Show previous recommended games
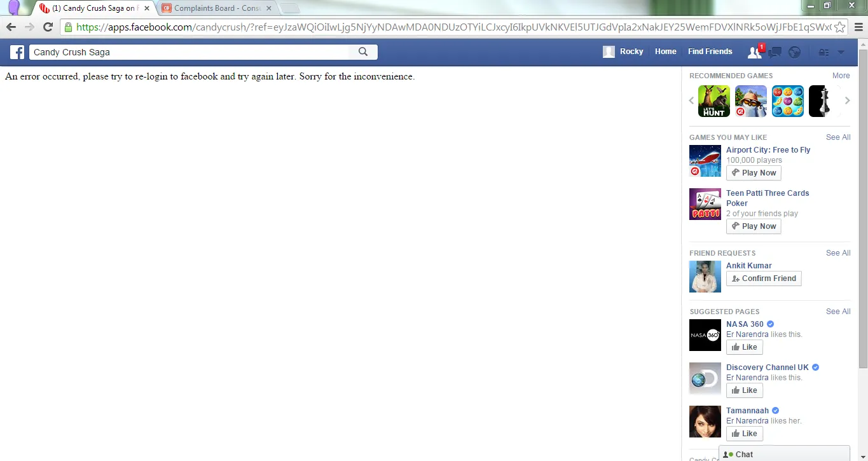Viewport: 868px width, 461px height. [692, 100]
